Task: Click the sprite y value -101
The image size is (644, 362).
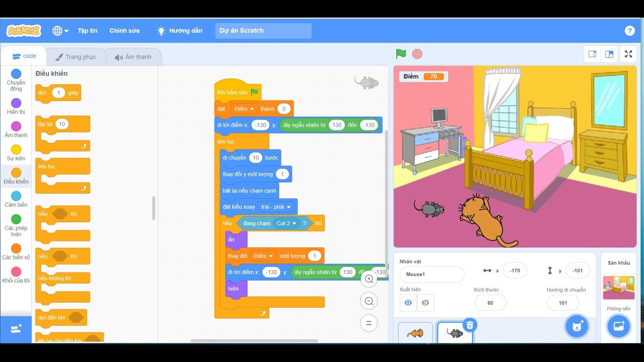Action: click(x=578, y=270)
